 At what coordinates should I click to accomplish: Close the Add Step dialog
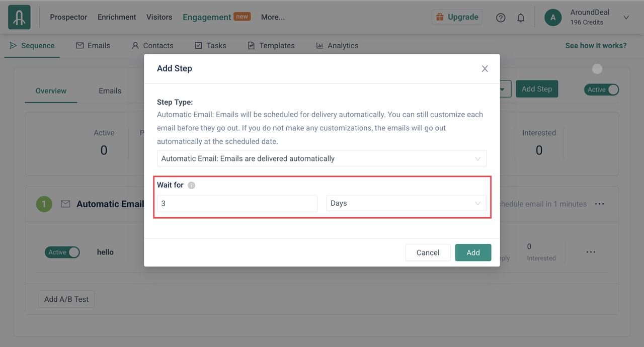click(x=485, y=69)
